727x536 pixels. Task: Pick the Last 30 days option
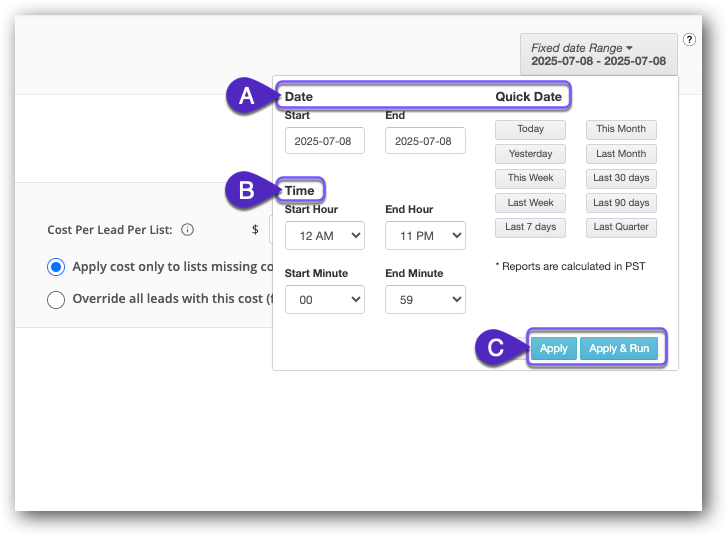tap(621, 178)
